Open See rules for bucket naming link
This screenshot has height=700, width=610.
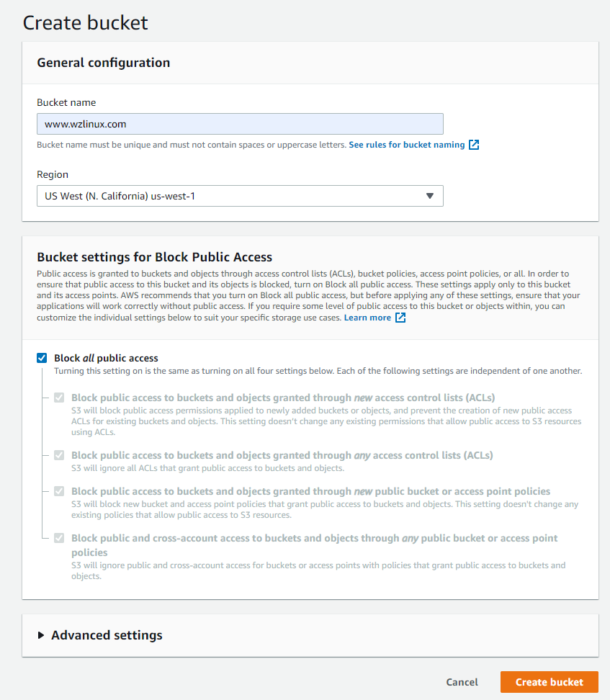click(x=407, y=145)
